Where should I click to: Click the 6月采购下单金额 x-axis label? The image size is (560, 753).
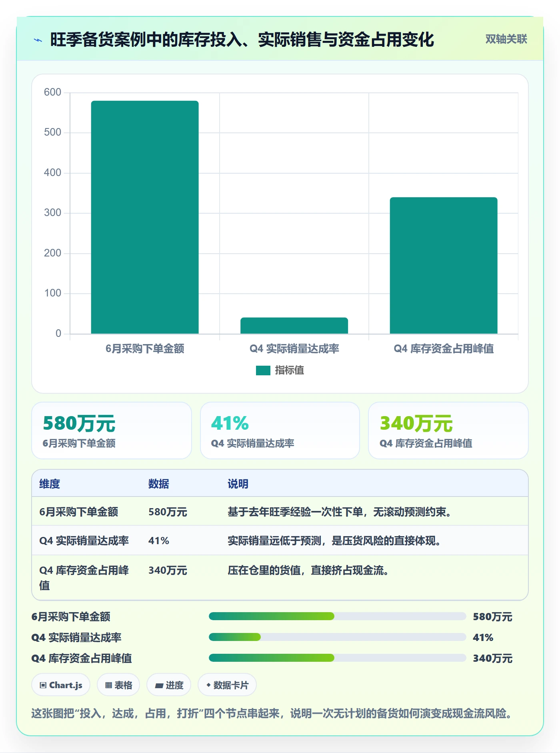pos(145,349)
